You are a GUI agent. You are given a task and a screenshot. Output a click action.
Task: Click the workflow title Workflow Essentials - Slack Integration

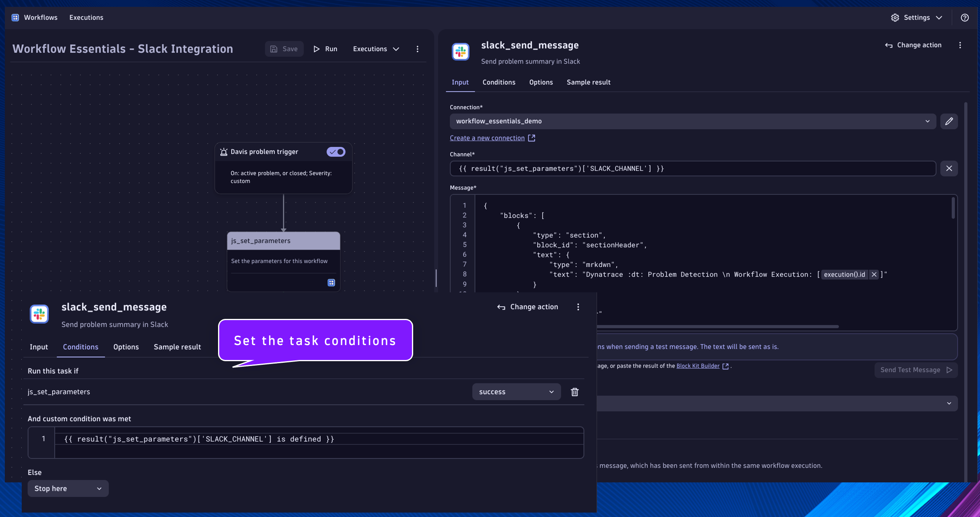click(x=123, y=49)
